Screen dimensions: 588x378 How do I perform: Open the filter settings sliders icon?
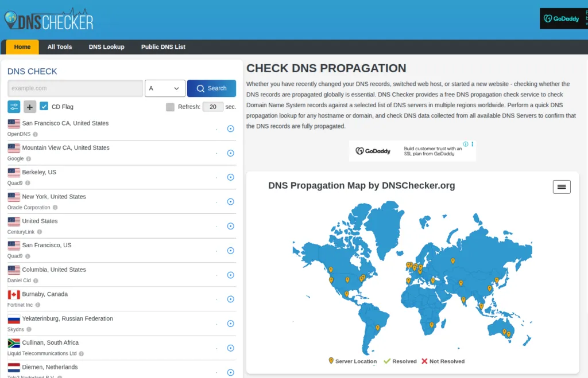point(14,106)
